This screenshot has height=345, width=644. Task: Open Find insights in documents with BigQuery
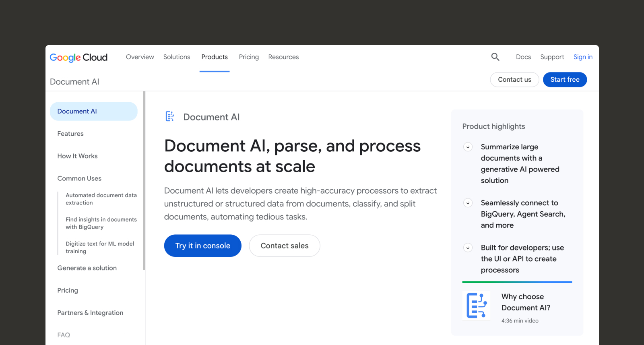[x=101, y=223]
